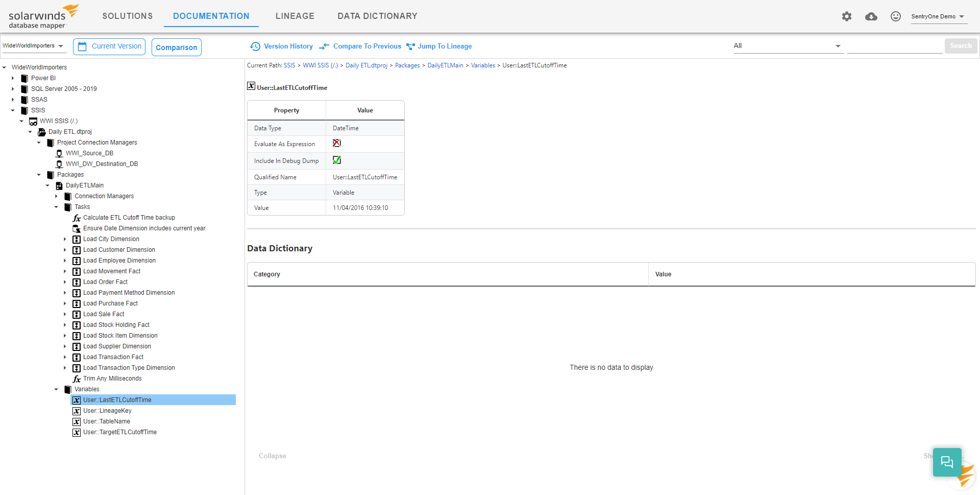Click the User::TableName variable icon

[x=77, y=422]
